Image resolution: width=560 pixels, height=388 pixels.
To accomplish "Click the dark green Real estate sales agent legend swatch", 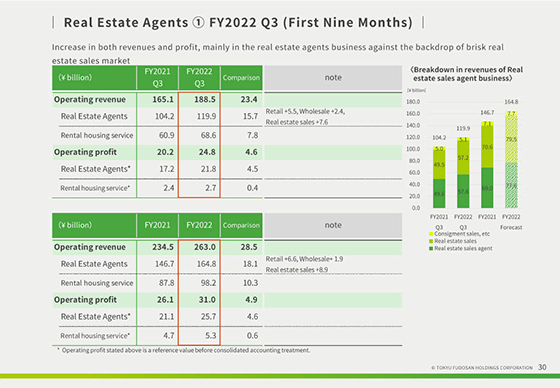I will (431, 248).
